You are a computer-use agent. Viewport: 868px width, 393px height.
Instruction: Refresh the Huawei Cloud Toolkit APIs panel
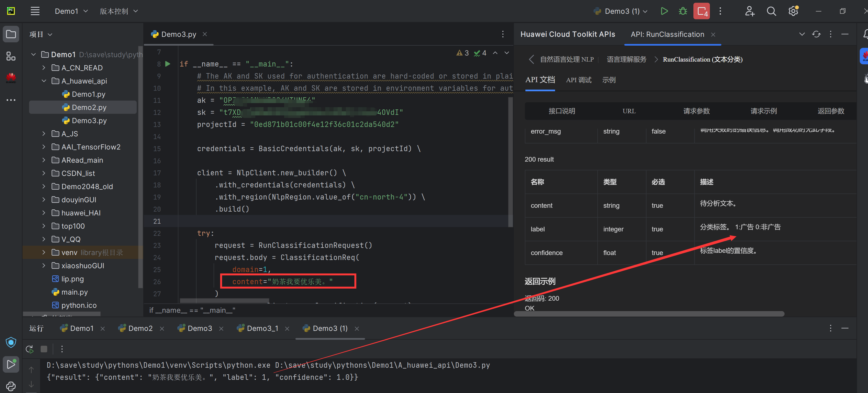[x=816, y=34]
